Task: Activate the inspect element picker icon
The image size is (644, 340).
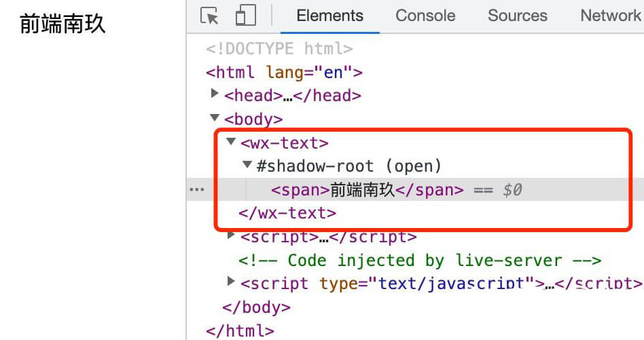Action: click(209, 16)
